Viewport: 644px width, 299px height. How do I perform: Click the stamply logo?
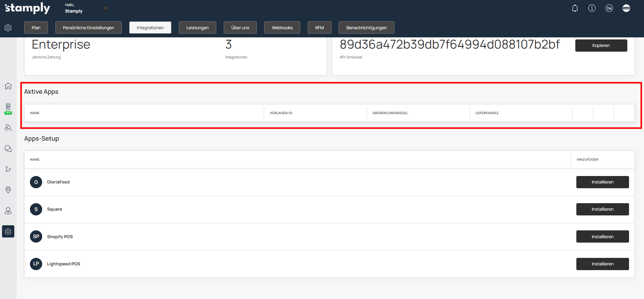coord(27,8)
